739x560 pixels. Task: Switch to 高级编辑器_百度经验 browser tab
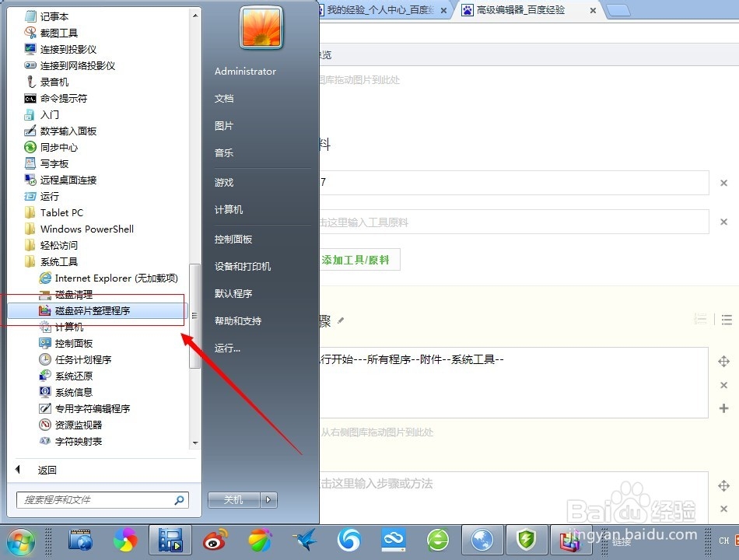520,10
